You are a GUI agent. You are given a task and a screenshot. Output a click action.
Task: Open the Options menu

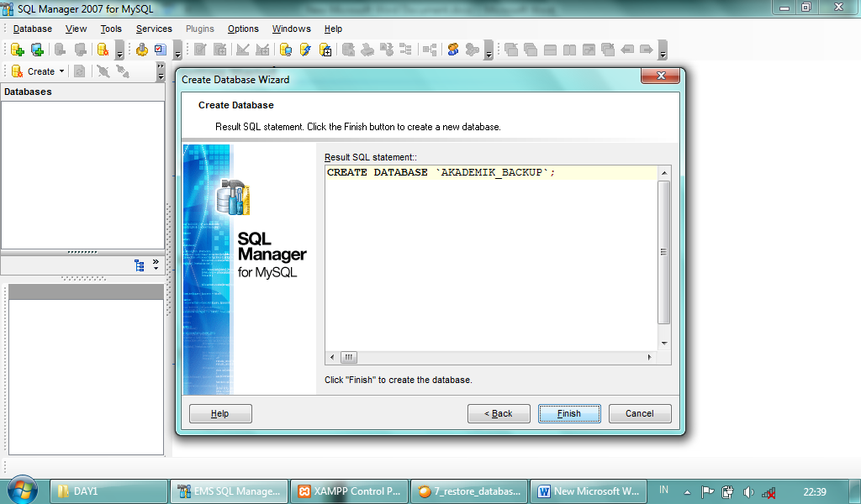[243, 29]
